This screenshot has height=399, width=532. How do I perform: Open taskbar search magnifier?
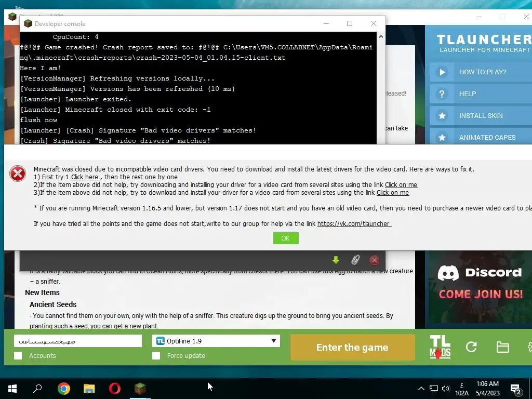point(37,388)
